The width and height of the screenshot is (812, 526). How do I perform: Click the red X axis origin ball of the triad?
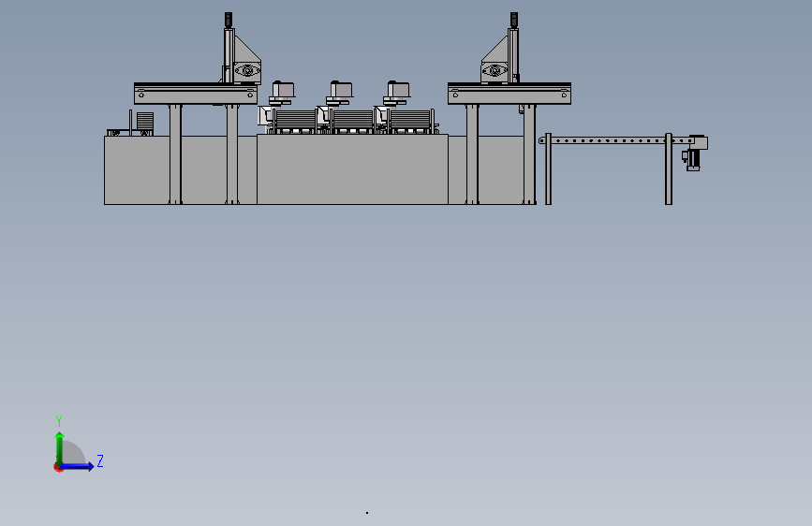click(58, 467)
